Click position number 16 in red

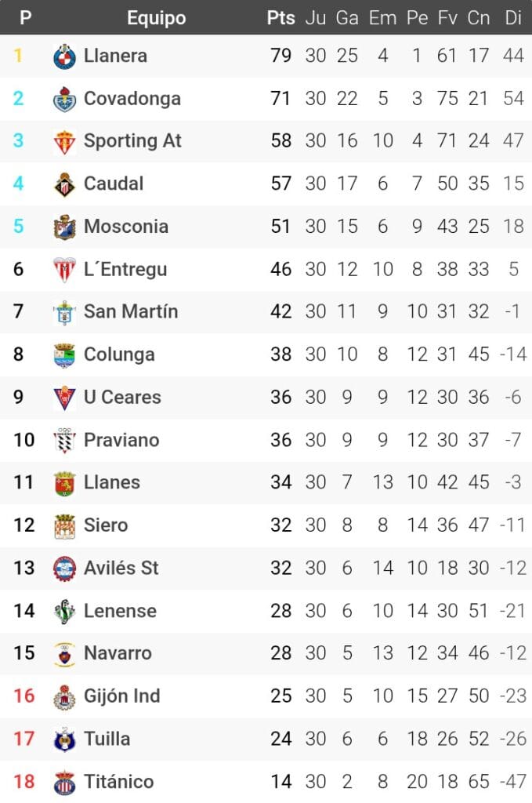coord(24,696)
